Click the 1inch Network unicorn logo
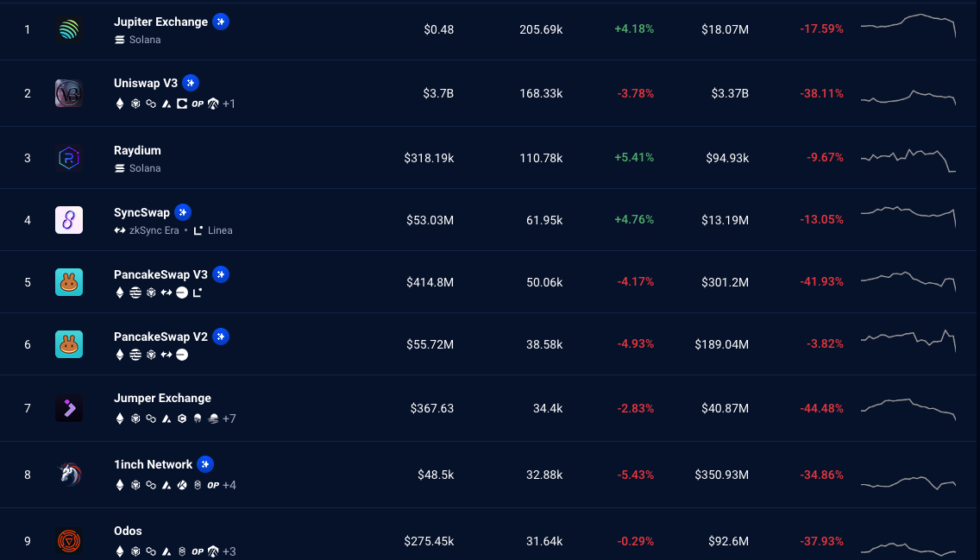This screenshot has height=560, width=980. 69,475
